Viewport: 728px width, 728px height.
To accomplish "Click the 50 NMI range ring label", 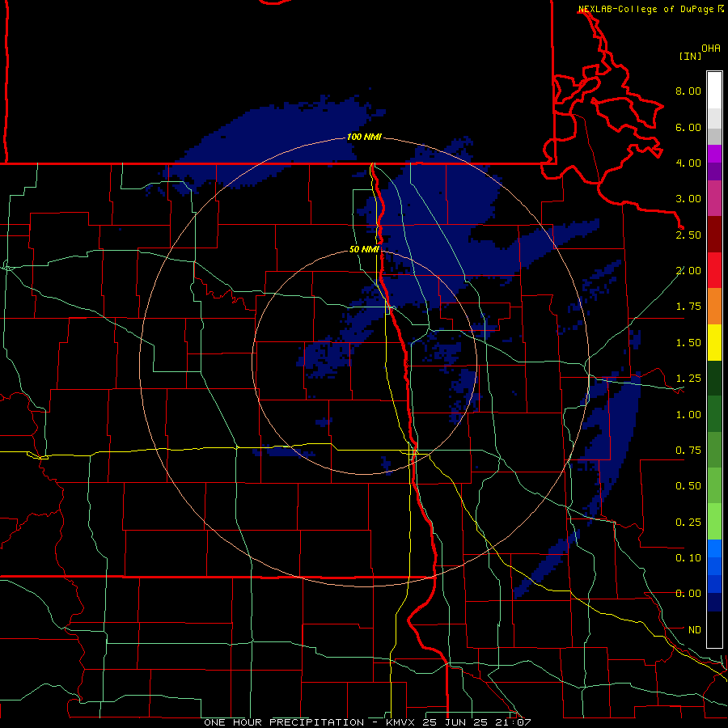I will point(364,250).
